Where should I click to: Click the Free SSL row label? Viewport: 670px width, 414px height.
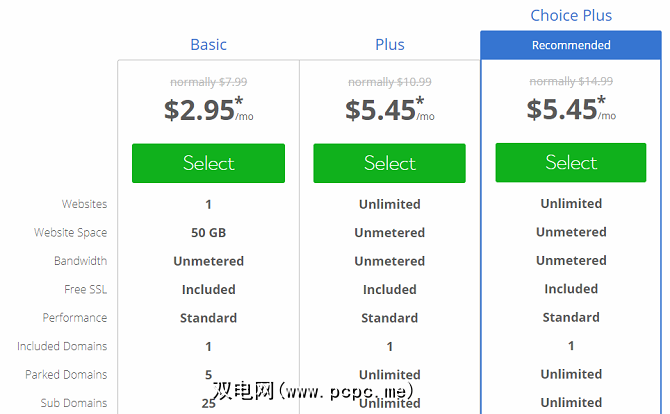83,289
